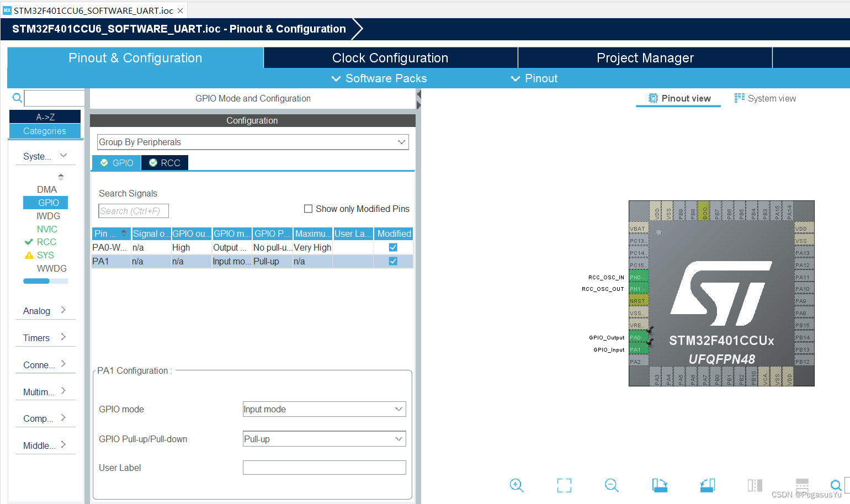Open the GPIO Pull-up/Pull-down dropdown
Viewport: 850px width, 504px height.
324,439
